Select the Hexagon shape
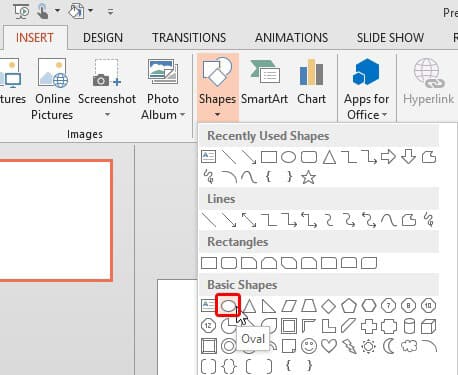458x375 pixels. click(369, 306)
